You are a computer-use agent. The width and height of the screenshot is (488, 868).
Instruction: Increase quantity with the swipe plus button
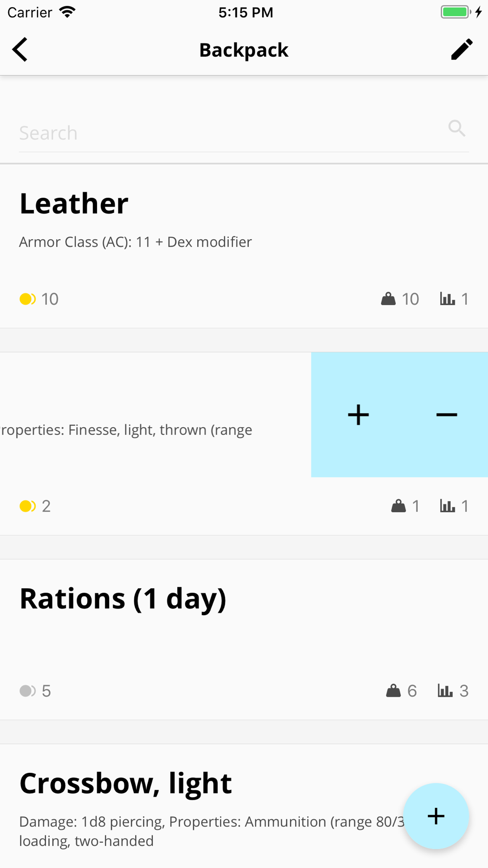[358, 415]
